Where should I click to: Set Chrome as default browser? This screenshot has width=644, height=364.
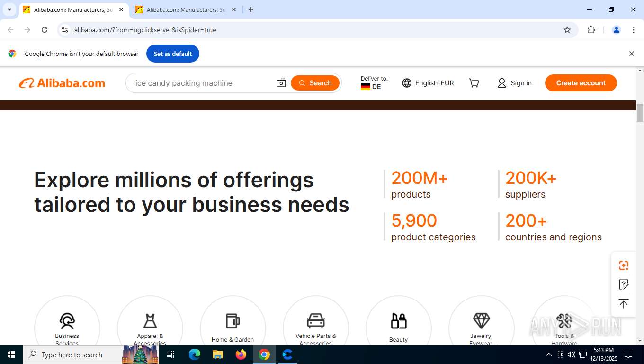coord(173,54)
